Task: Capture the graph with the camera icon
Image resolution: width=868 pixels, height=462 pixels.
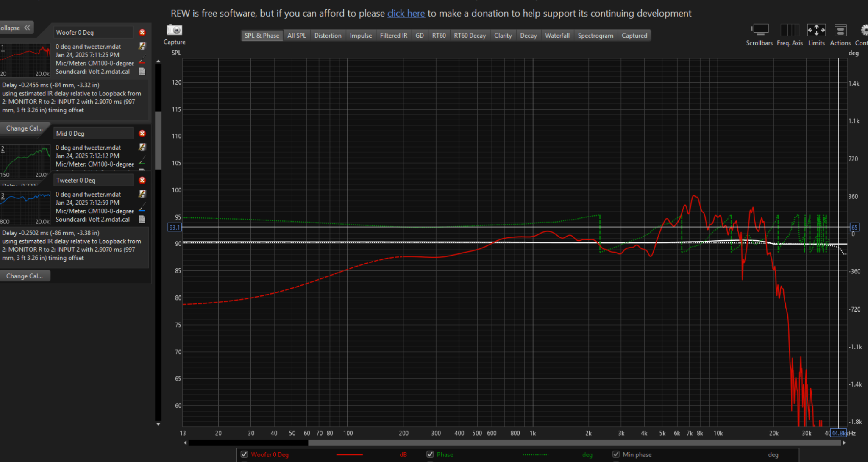Action: [x=174, y=31]
